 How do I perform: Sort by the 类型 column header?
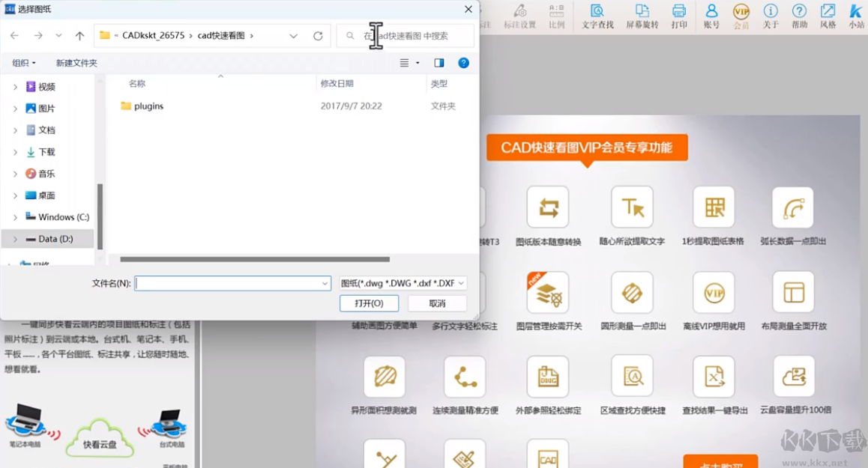coord(439,84)
